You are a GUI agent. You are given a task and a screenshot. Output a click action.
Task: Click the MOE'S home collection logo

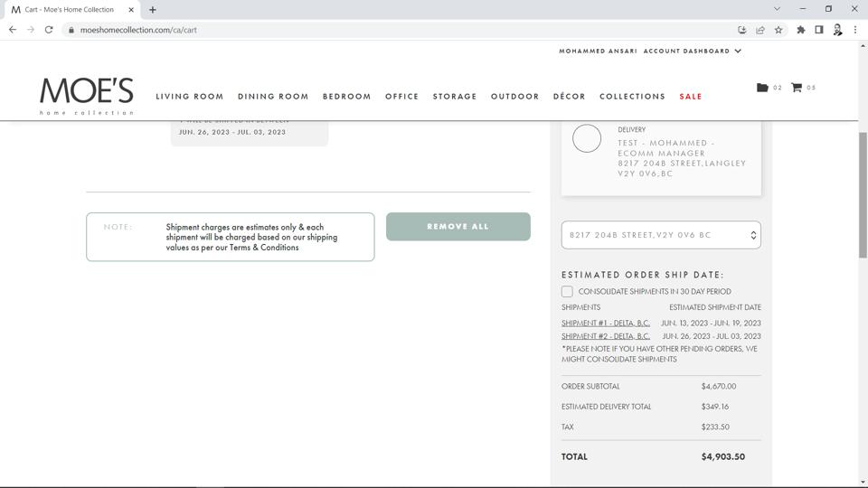(87, 96)
